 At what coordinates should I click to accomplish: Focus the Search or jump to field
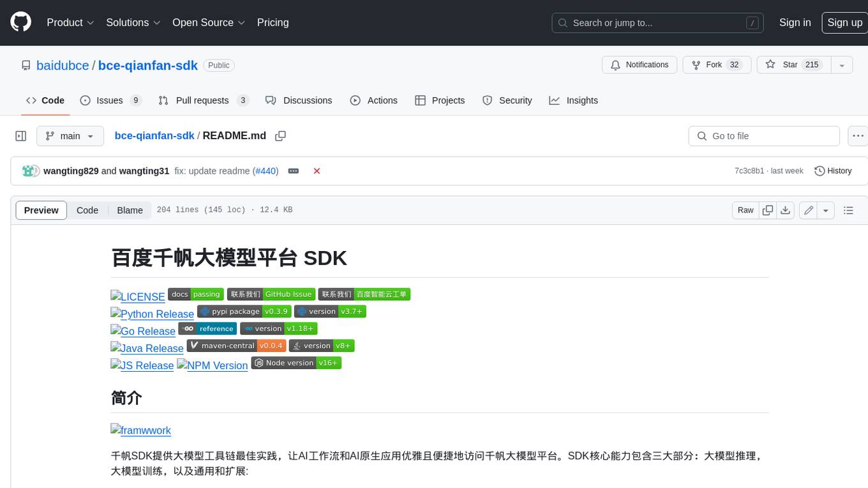[x=658, y=23]
